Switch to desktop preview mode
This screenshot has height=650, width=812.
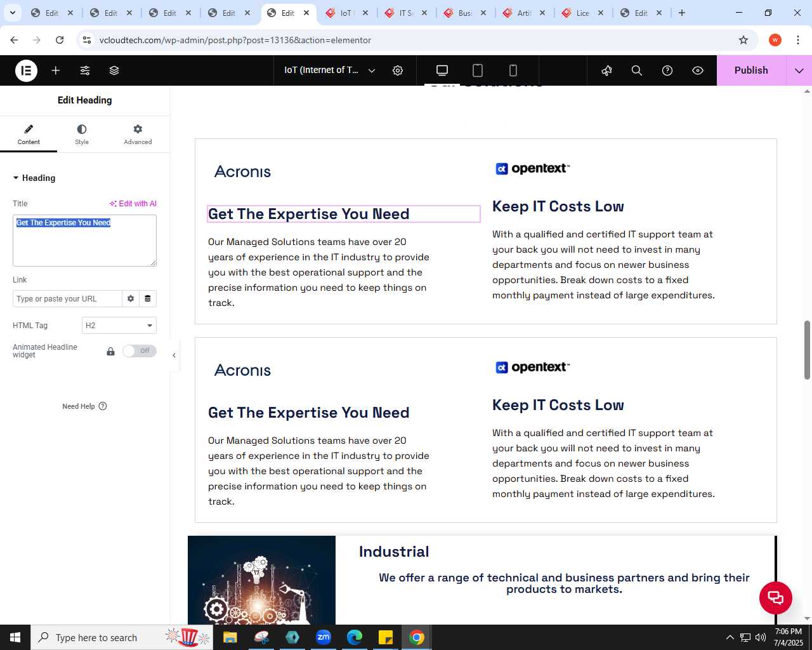(x=442, y=70)
